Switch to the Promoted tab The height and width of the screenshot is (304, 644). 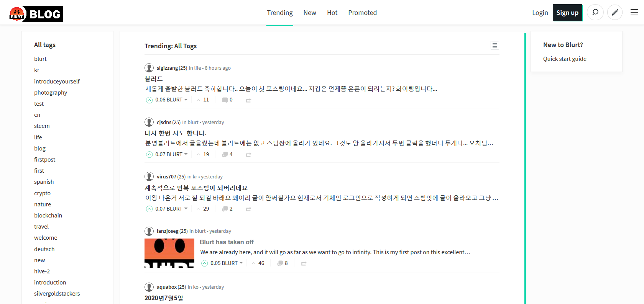362,13
